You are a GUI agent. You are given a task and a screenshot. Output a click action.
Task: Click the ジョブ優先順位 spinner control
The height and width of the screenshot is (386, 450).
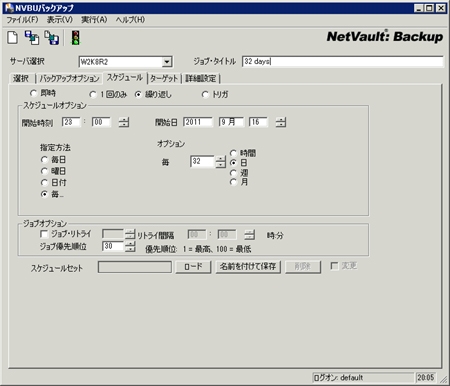[x=130, y=247]
